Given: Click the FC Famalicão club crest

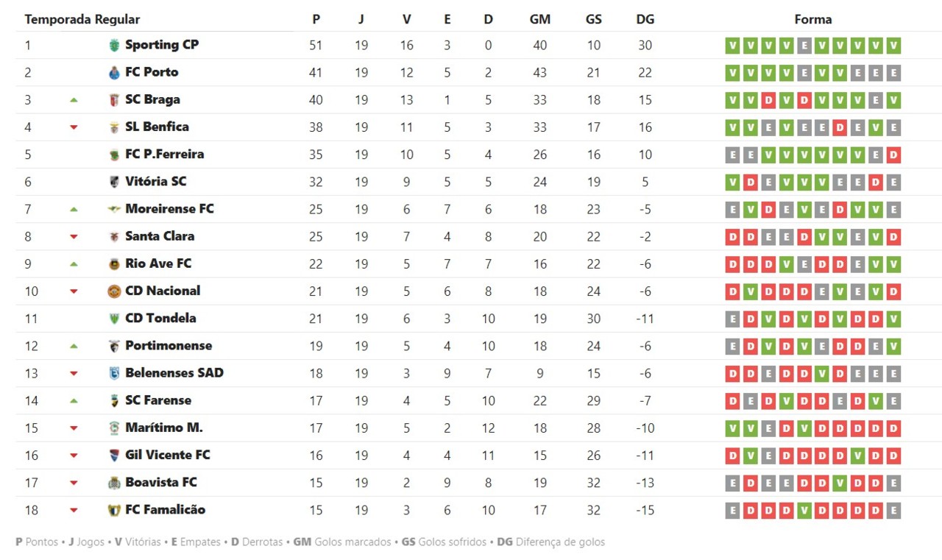Looking at the screenshot, I should click(x=114, y=510).
